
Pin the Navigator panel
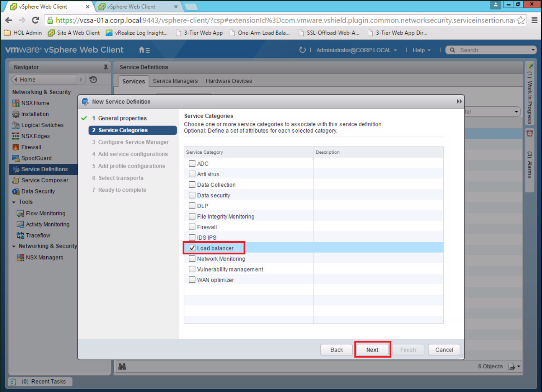pos(105,67)
